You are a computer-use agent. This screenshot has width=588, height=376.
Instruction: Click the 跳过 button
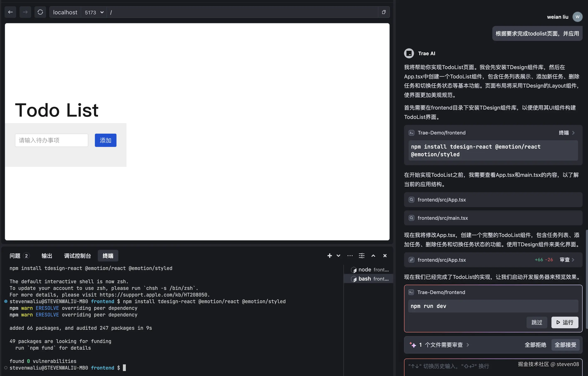pos(537,322)
